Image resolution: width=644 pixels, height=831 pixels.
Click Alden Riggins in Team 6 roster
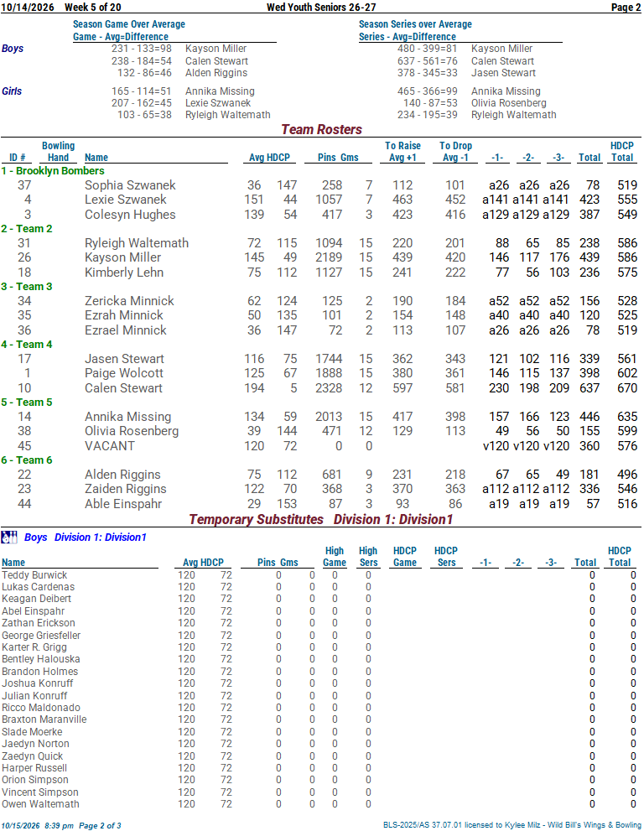click(x=122, y=475)
